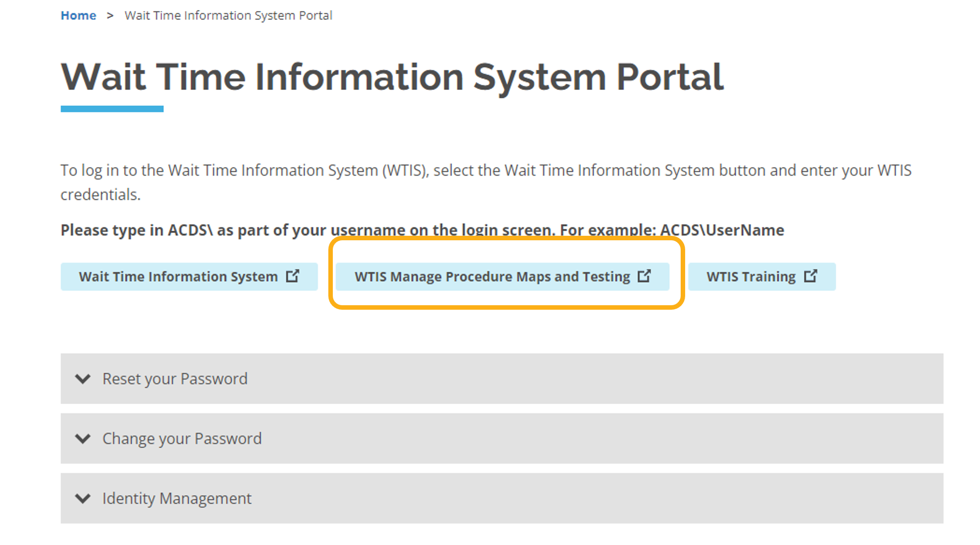
Task: Click external-link icon on Manage Procedure Maps button
Action: coord(645,276)
